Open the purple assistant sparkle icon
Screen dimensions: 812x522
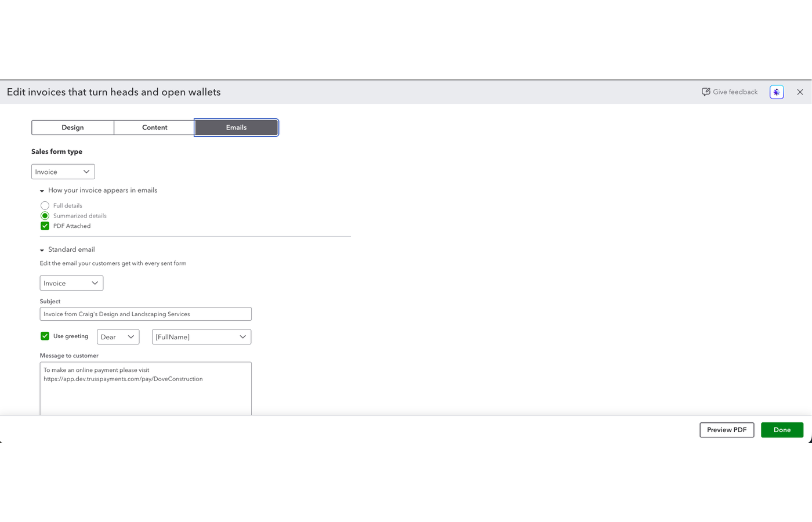point(777,92)
